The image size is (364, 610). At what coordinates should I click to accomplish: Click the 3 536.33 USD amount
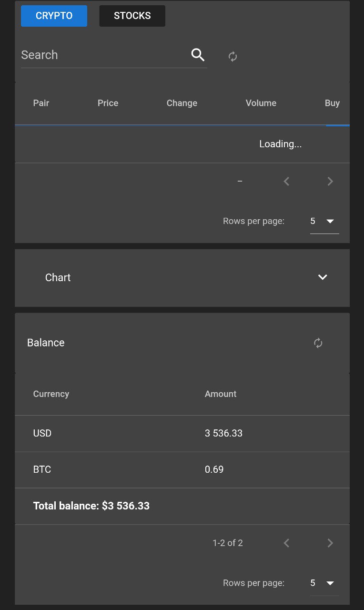coord(223,433)
